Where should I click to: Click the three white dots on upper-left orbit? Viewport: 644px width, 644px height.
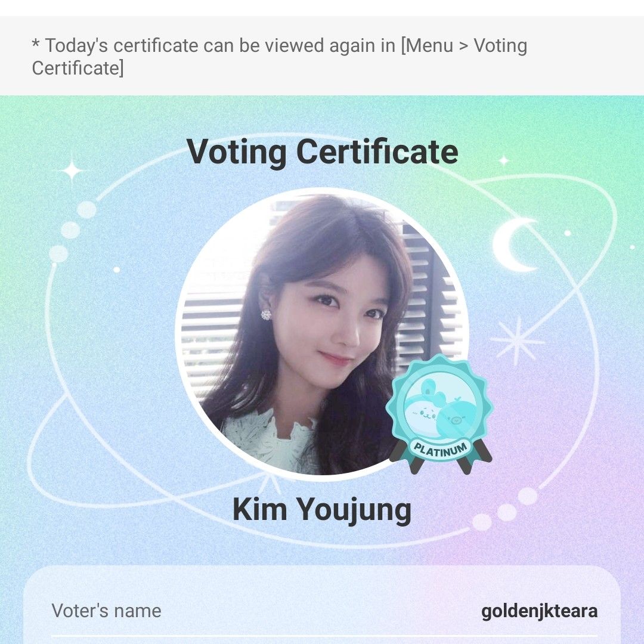[72, 231]
